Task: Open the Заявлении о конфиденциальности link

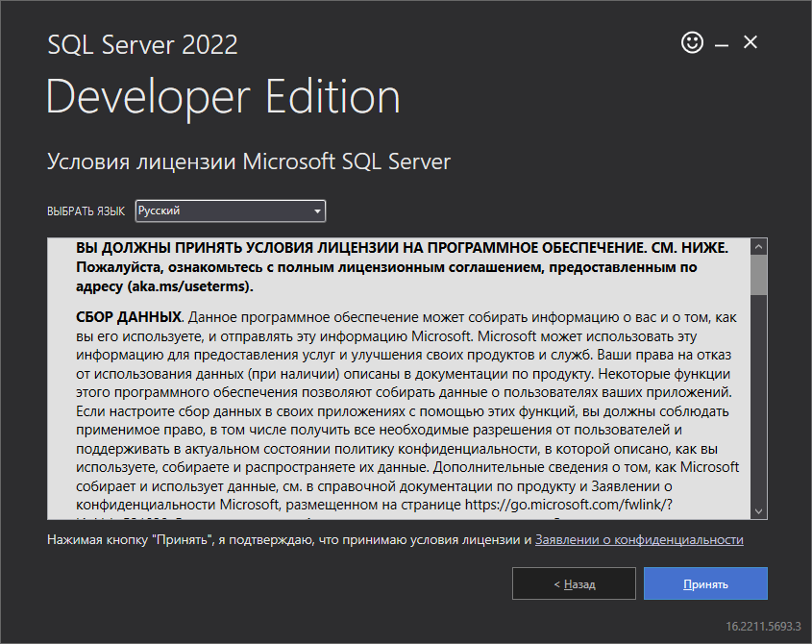Action: point(639,540)
